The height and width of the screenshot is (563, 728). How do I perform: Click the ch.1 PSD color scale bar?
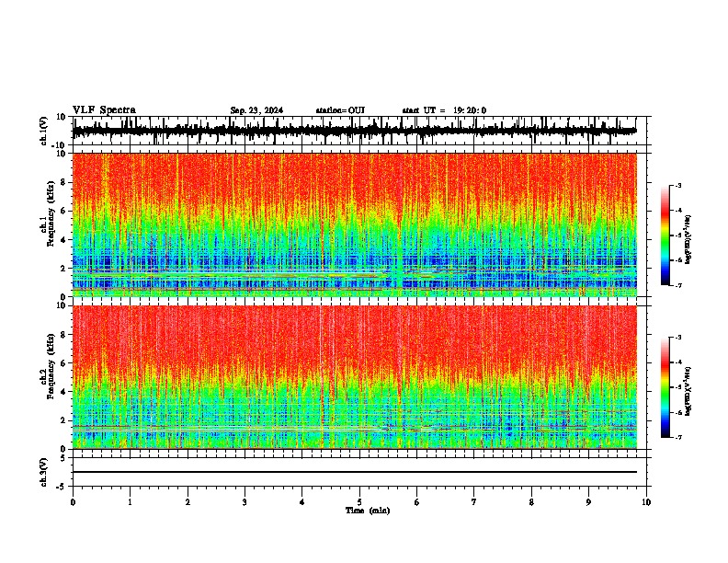[x=665, y=236]
